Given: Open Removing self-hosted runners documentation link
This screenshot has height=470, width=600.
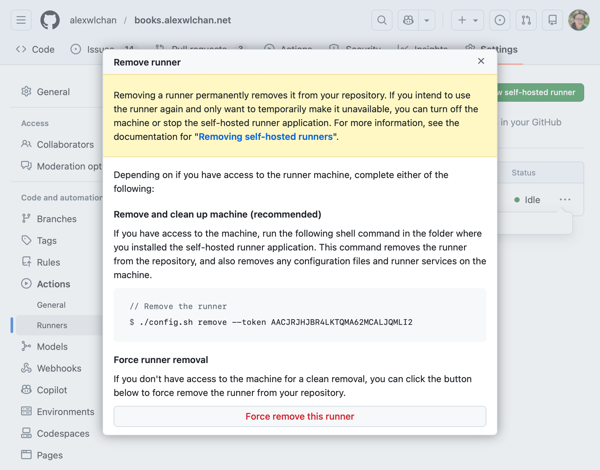Looking at the screenshot, I should (266, 137).
